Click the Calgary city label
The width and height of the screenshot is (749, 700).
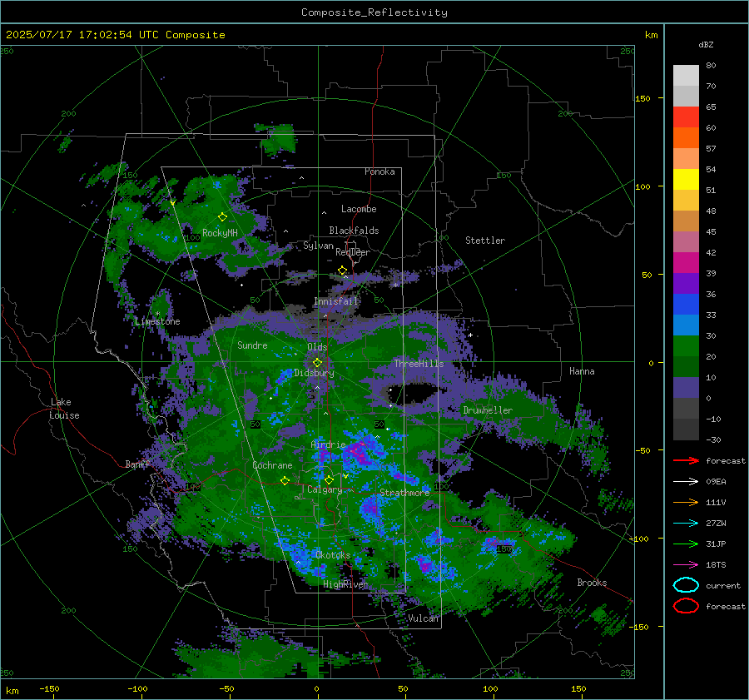(325, 489)
